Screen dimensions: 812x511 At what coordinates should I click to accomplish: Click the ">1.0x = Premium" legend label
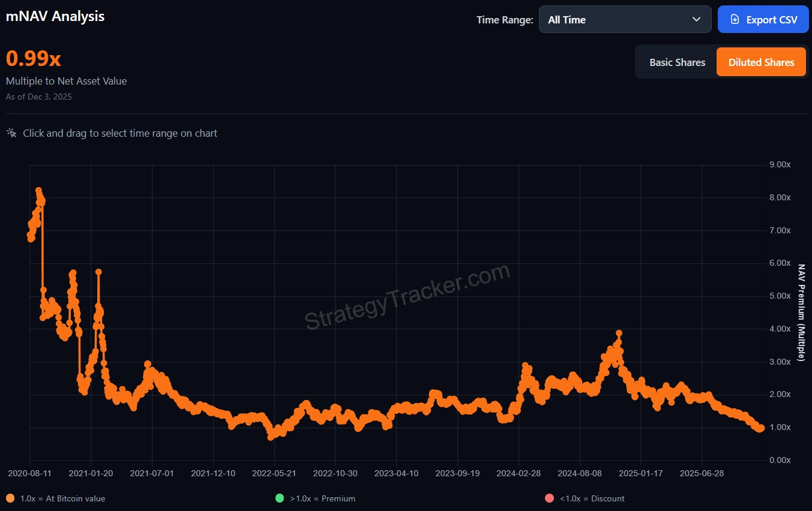tap(322, 498)
